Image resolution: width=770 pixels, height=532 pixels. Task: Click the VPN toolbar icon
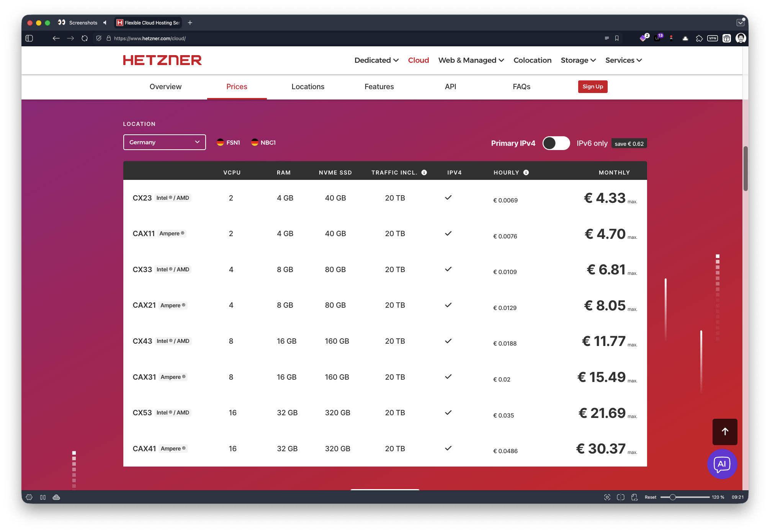712,38
